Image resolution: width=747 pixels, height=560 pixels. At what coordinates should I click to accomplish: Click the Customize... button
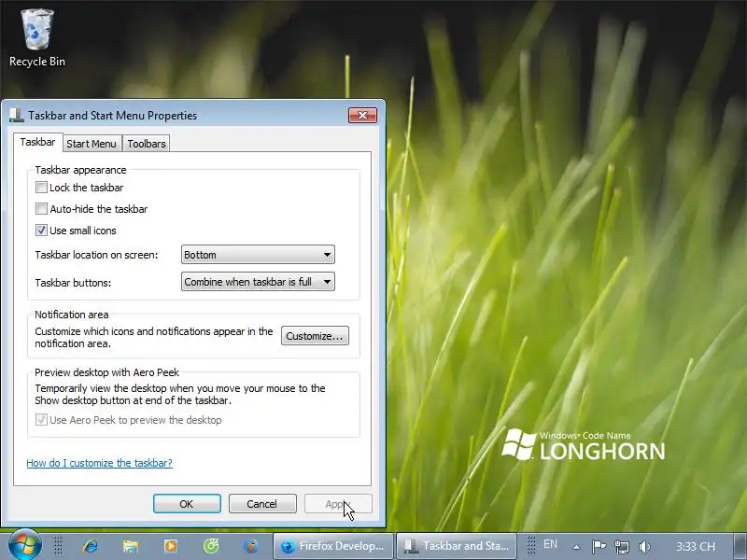[x=315, y=336]
